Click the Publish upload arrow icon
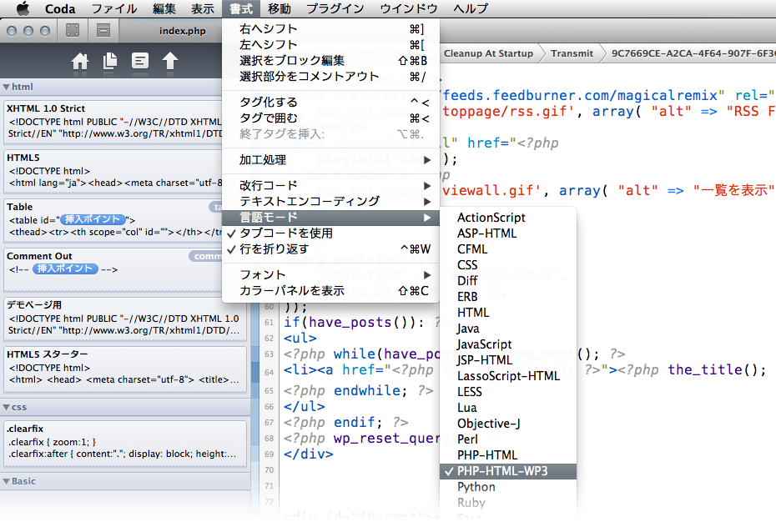This screenshot has height=532, width=776. coord(169,62)
